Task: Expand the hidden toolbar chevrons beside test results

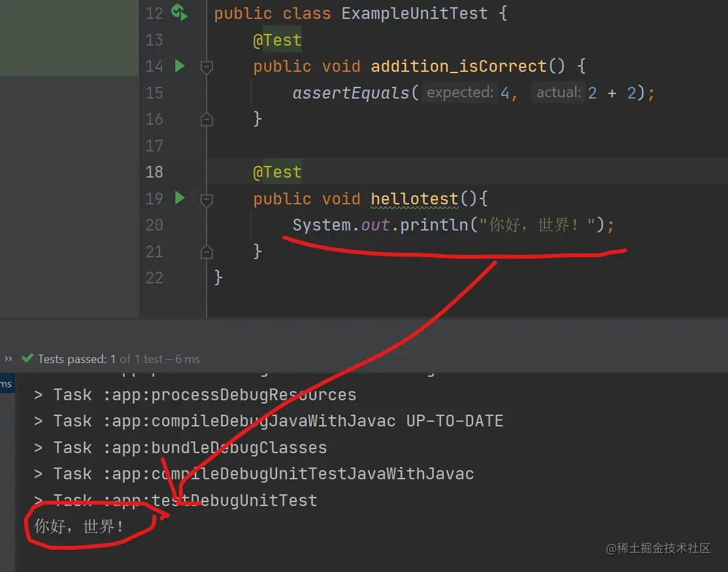Action: [8, 358]
